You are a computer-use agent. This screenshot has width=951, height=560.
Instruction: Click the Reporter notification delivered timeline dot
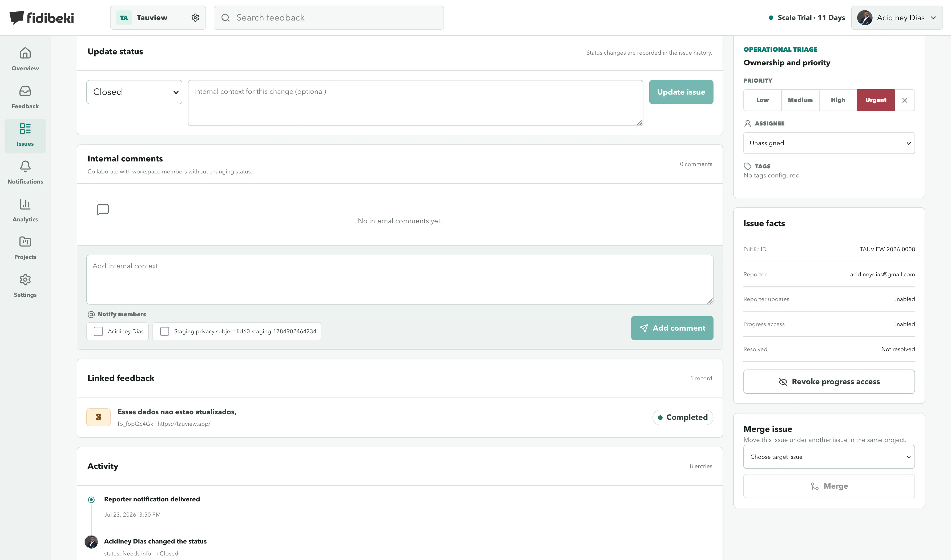point(91,500)
